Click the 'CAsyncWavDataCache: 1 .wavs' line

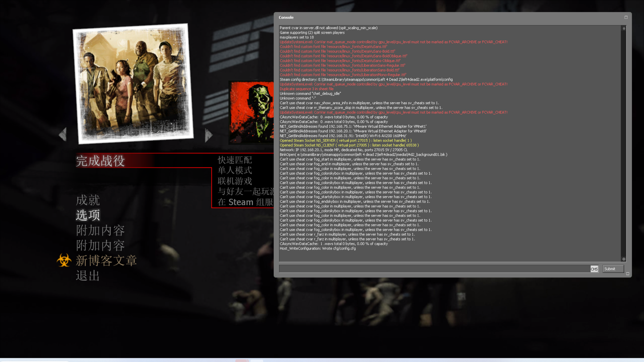click(x=334, y=244)
